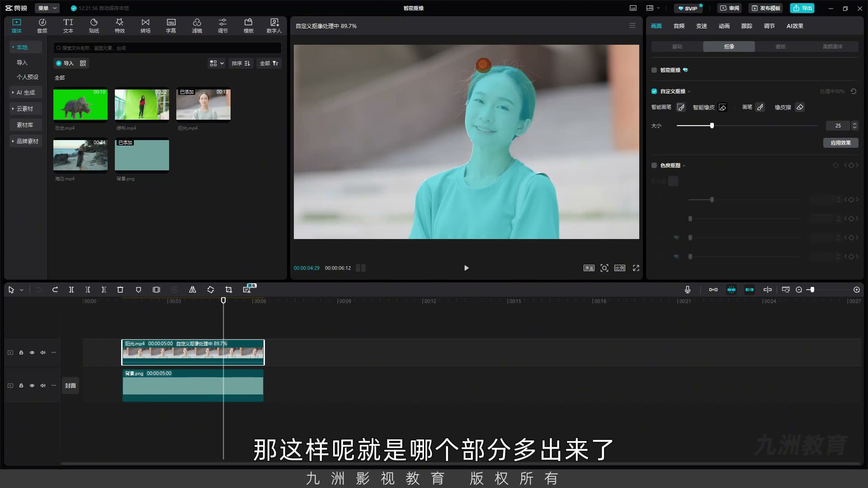868x488 pixels.
Task: Click the 导出 export button
Action: pyautogui.click(x=802, y=8)
